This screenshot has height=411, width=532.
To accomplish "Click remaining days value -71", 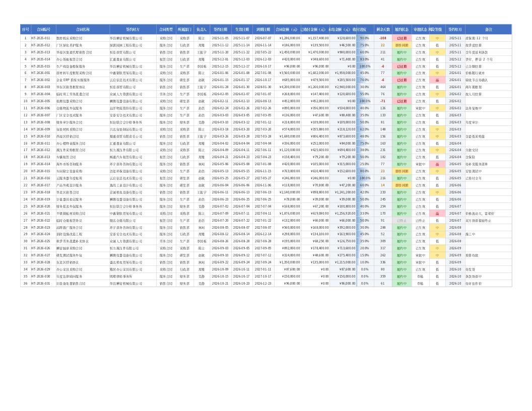I will tap(383, 101).
